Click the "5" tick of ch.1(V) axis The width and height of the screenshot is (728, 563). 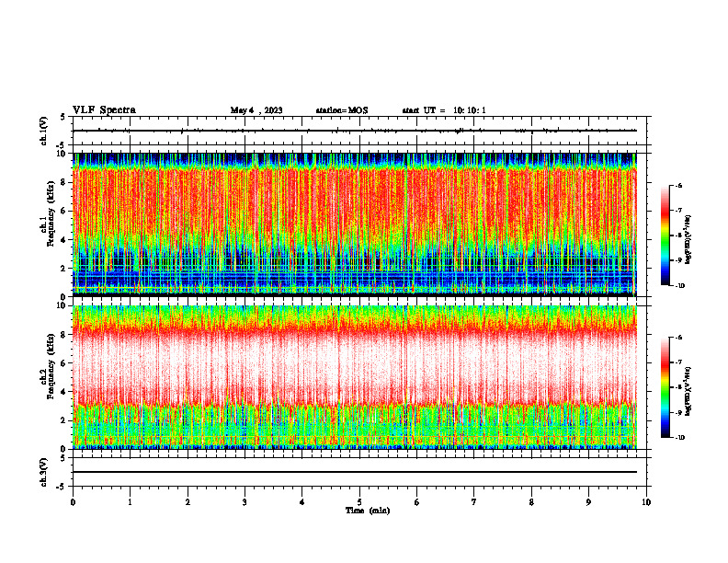(x=63, y=117)
